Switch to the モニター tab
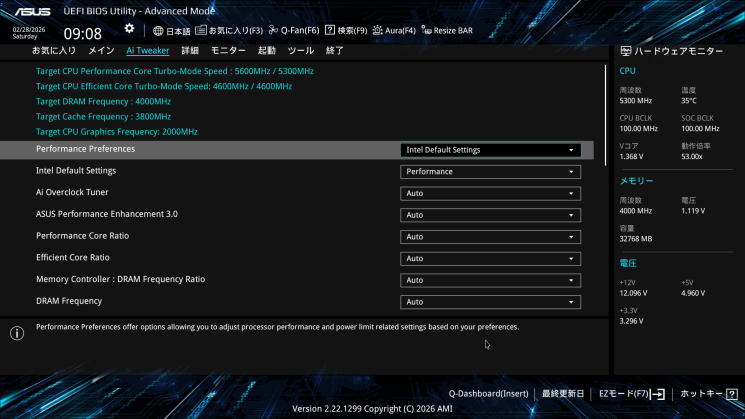Screen dimensions: 745x419 (228, 50)
